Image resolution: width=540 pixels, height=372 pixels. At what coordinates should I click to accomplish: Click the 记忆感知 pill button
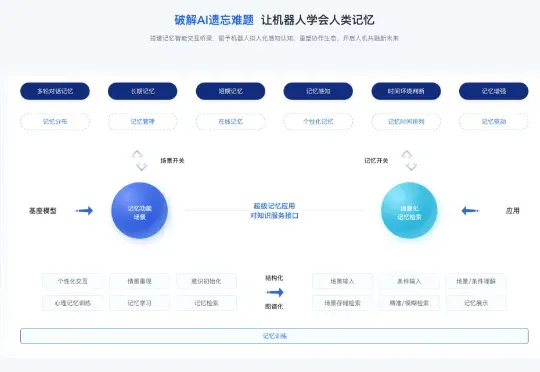pos(318,91)
